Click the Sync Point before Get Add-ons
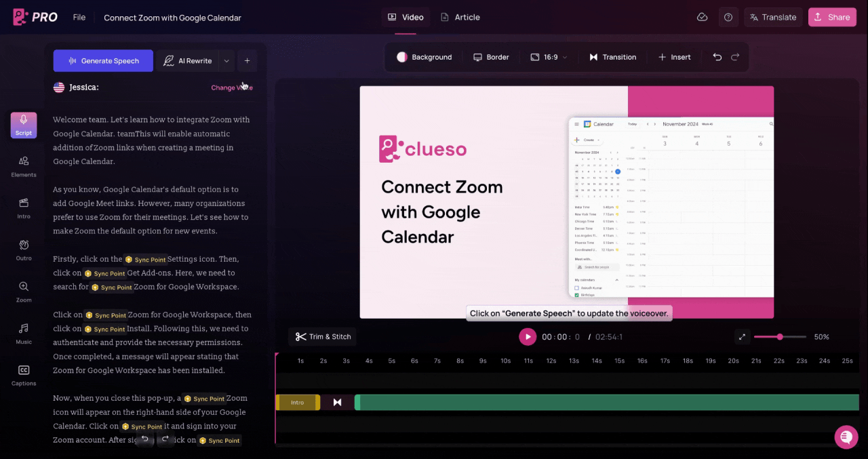 (x=104, y=273)
